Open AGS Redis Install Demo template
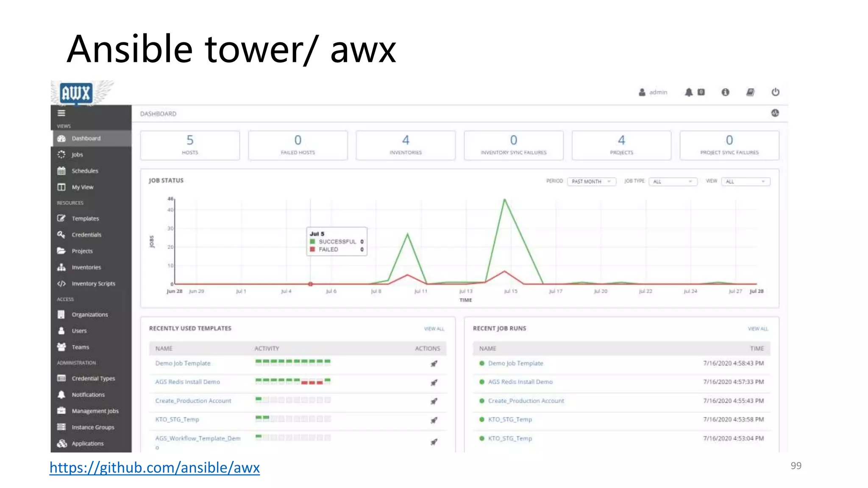This screenshot has width=868, height=488. point(187,382)
